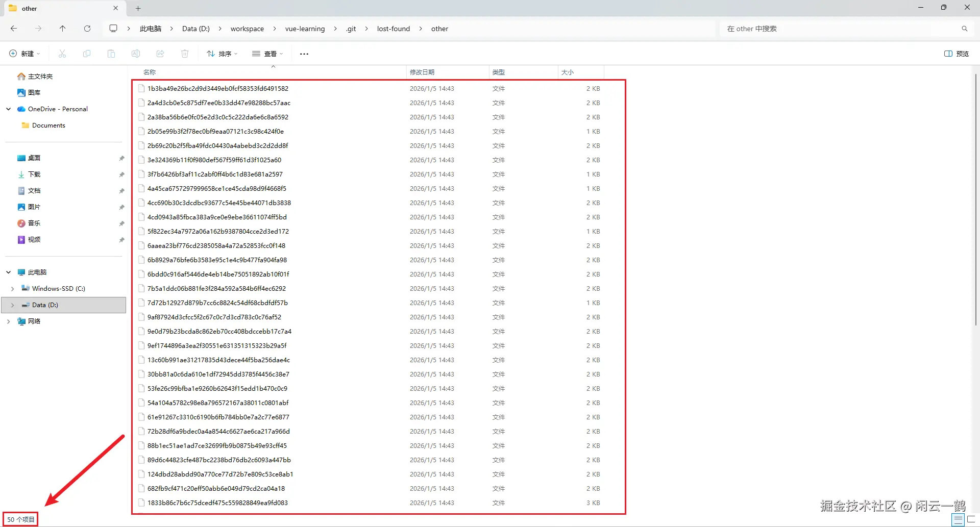Open the View (查看) dropdown
Image resolution: width=980 pixels, height=527 pixels.
click(267, 54)
